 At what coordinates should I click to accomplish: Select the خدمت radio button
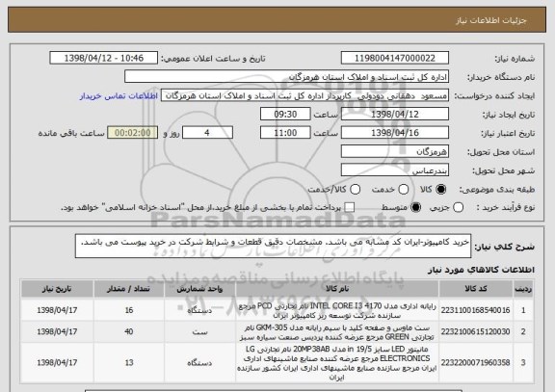coord(404,190)
